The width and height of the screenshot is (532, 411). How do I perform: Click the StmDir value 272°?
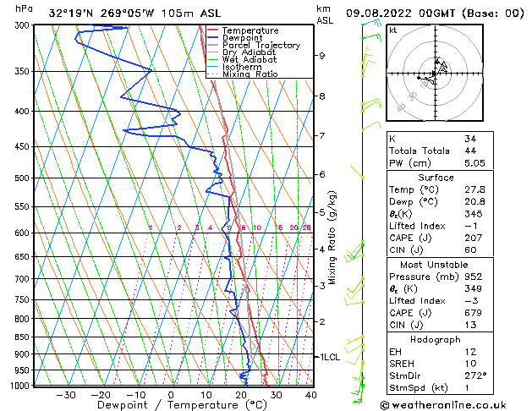pyautogui.click(x=475, y=376)
